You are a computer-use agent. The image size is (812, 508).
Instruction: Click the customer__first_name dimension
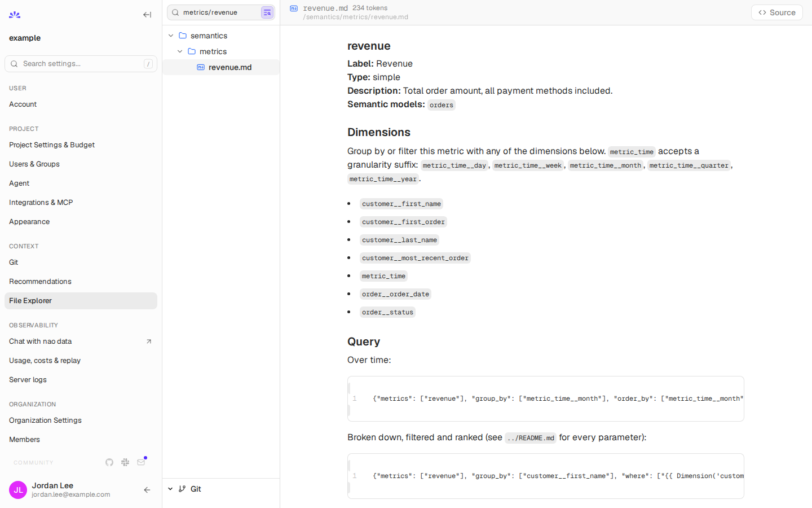[x=401, y=204]
